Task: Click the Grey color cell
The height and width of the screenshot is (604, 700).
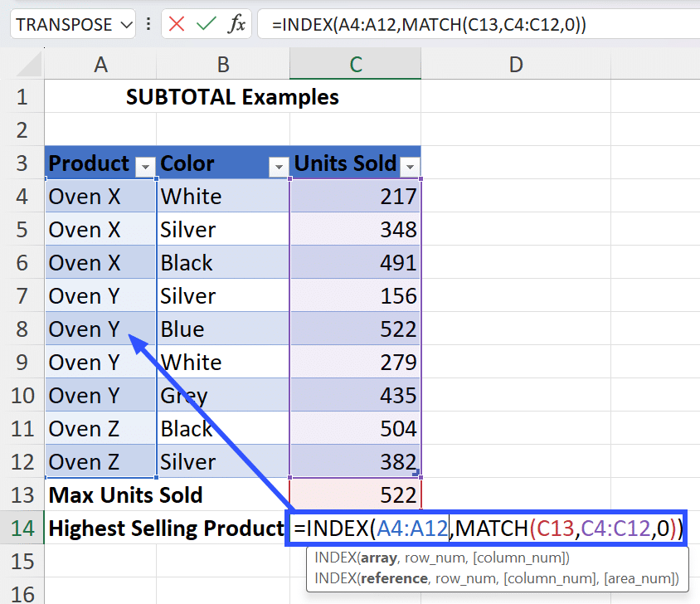Action: click(223, 396)
